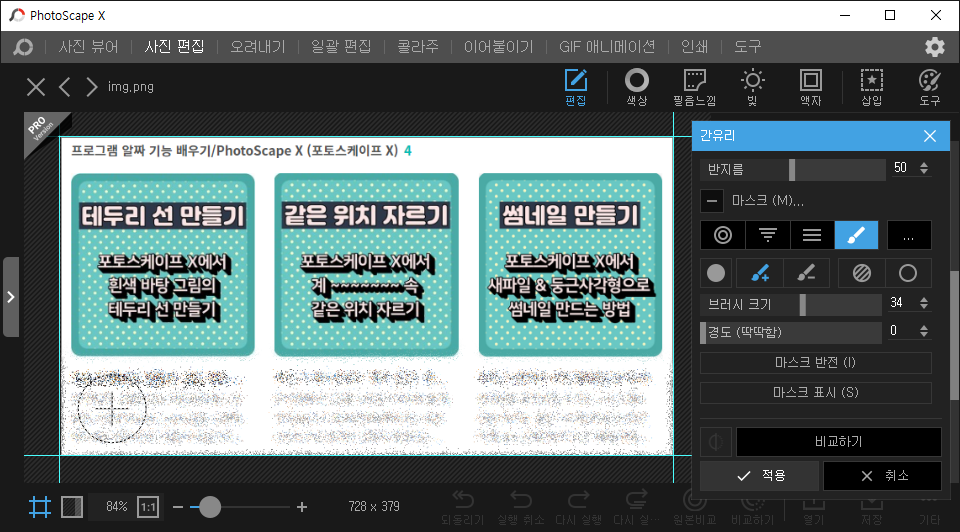
Task: Switch to 이어붙이기 tab
Action: tap(498, 47)
